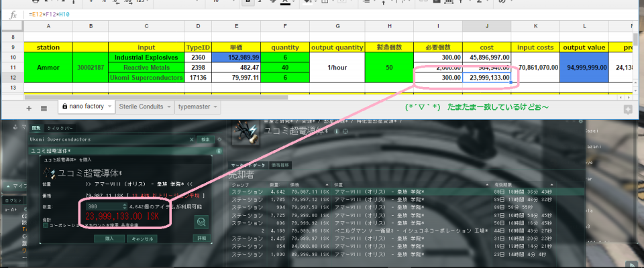Screen dimensions: 644x268
Task: Select the 30002187 cell
Action: click(91, 67)
